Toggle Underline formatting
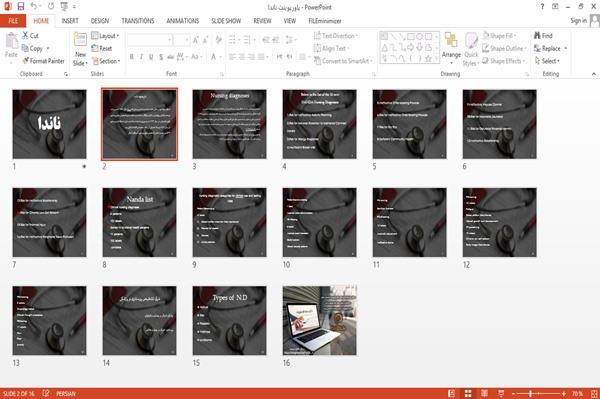 [151, 57]
